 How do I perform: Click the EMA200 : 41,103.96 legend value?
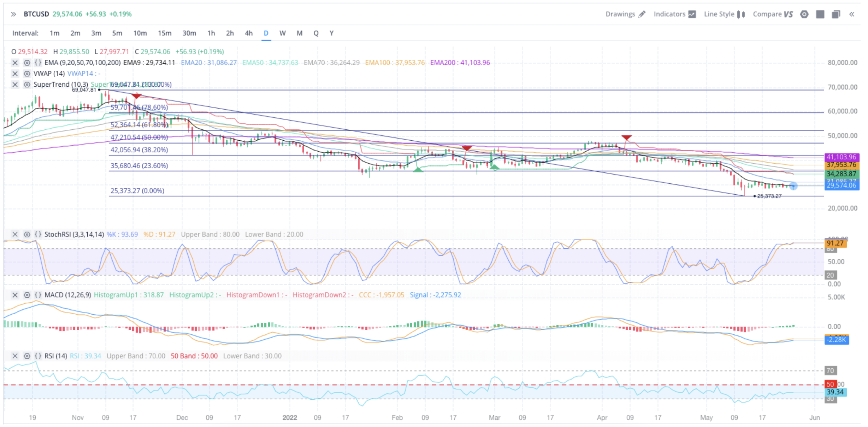[460, 62]
